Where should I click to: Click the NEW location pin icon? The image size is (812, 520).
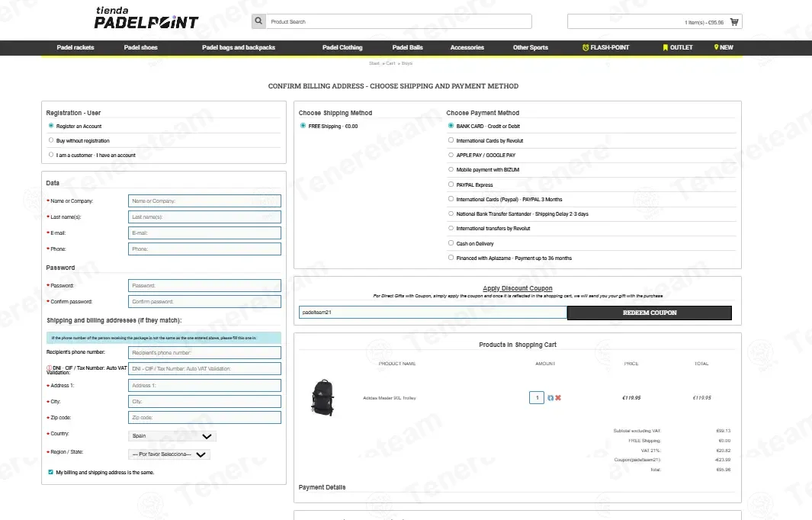716,47
